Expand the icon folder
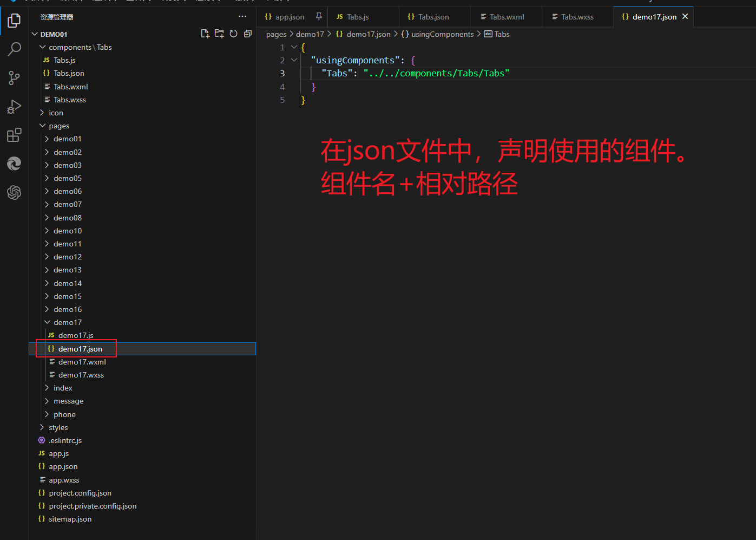The height and width of the screenshot is (540, 756). (x=142, y=113)
